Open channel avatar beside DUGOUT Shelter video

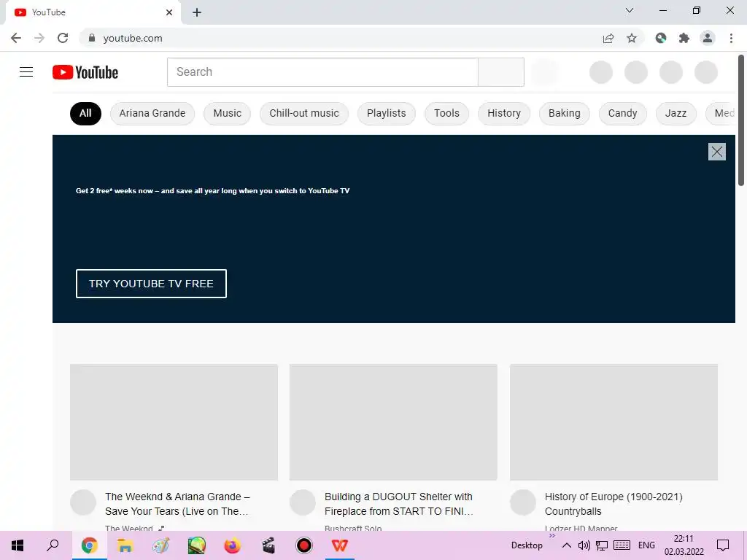coord(303,502)
